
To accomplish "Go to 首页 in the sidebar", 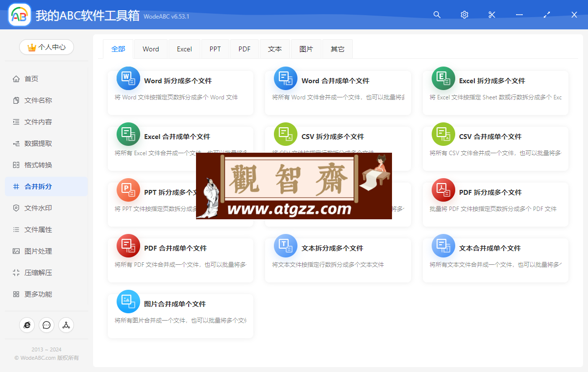I will pos(47,79).
